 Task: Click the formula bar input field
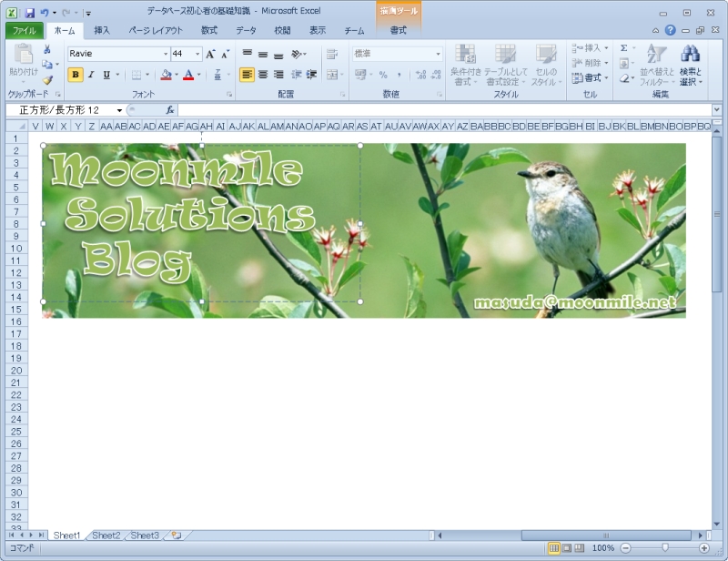click(x=437, y=110)
